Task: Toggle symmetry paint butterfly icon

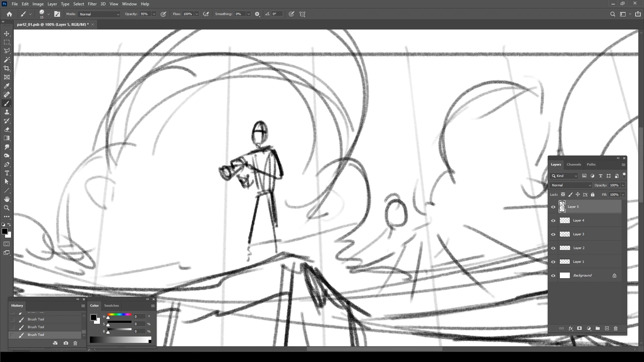Action: tap(303, 14)
